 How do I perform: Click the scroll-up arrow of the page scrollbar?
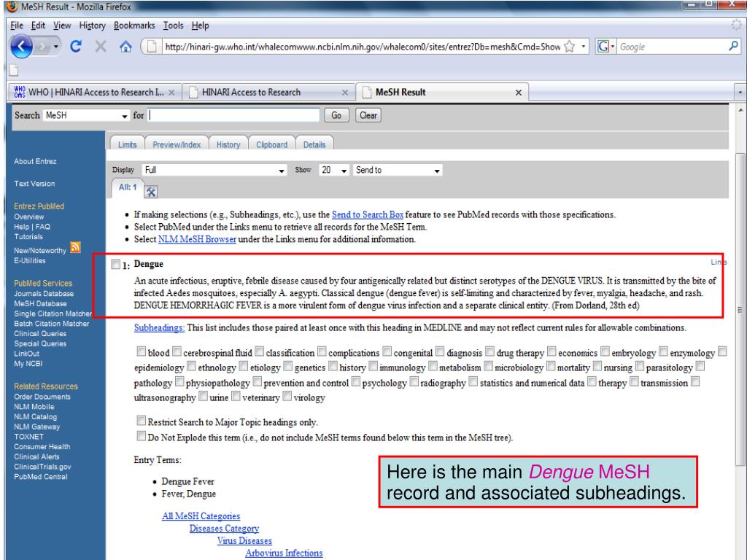point(740,110)
